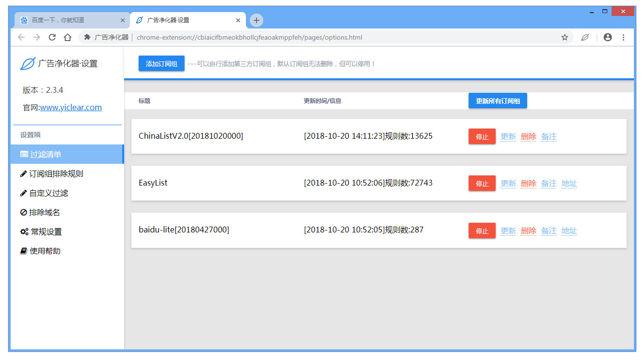The image size is (644, 360).
Task: Bookmark this page with the star icon
Action: coord(564,37)
